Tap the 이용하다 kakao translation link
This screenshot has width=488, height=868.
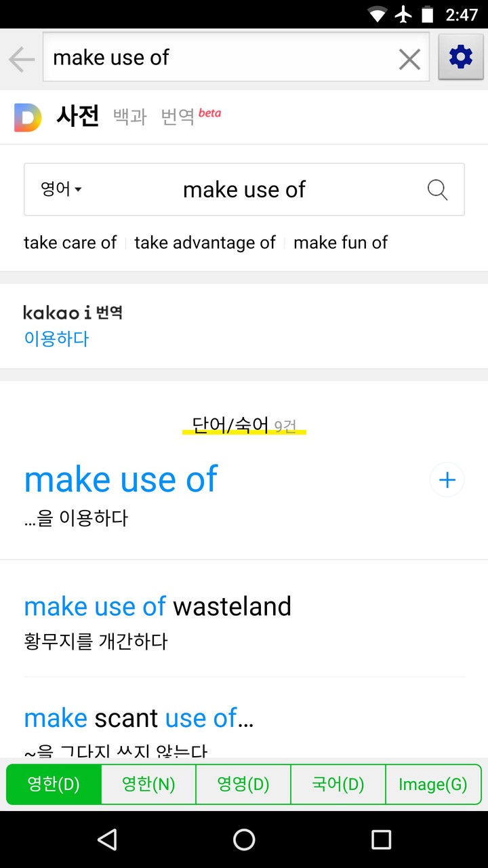pos(57,338)
